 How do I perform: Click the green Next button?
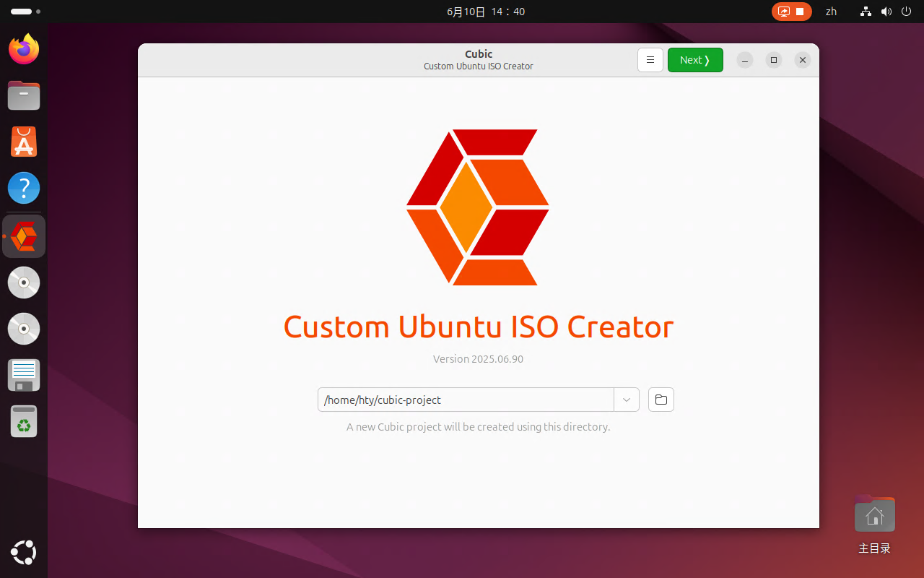click(695, 60)
